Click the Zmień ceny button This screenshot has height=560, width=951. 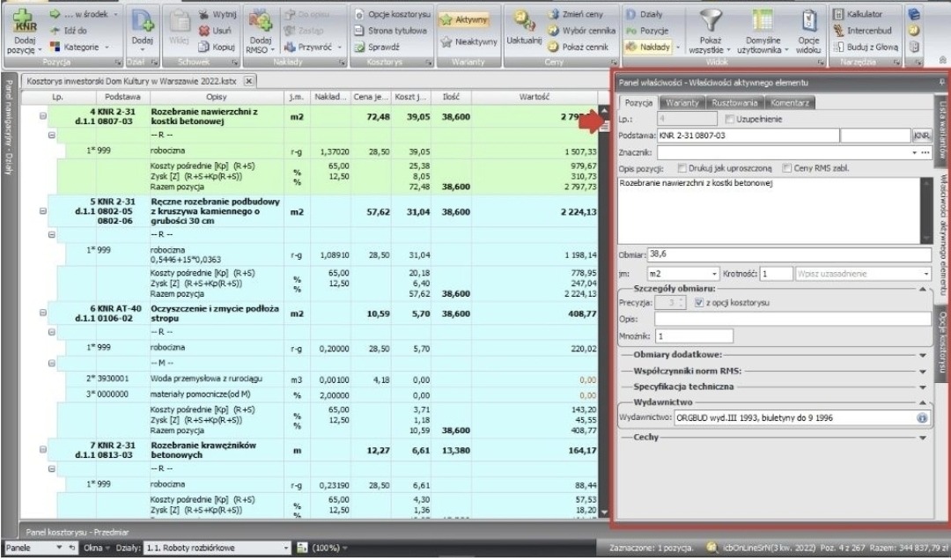coord(578,14)
